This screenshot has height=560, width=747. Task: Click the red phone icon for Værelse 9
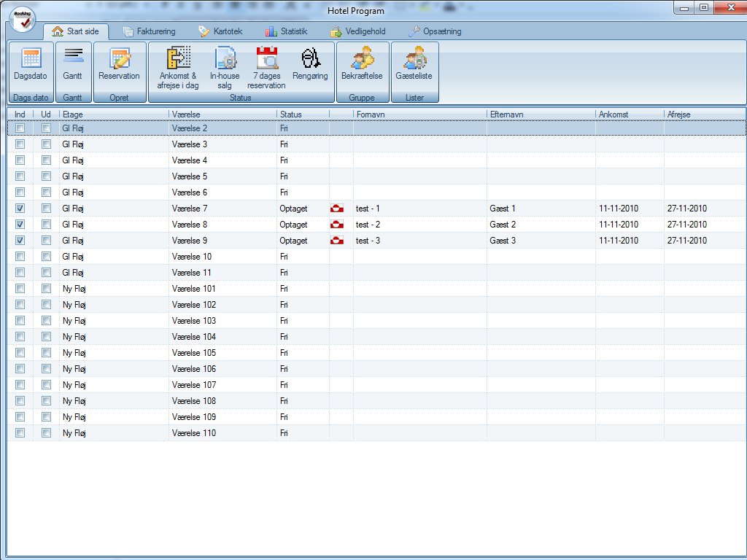tap(337, 241)
